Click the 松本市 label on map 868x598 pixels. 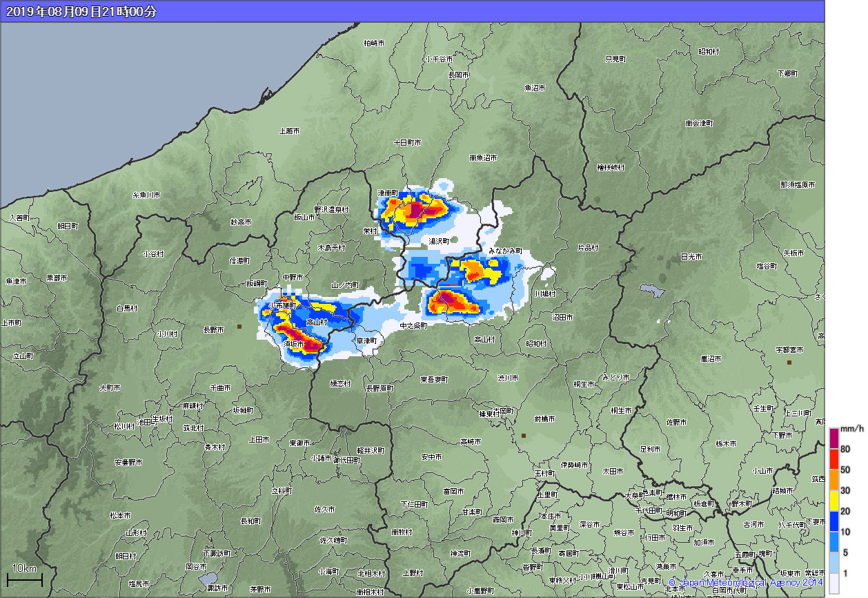pyautogui.click(x=119, y=515)
